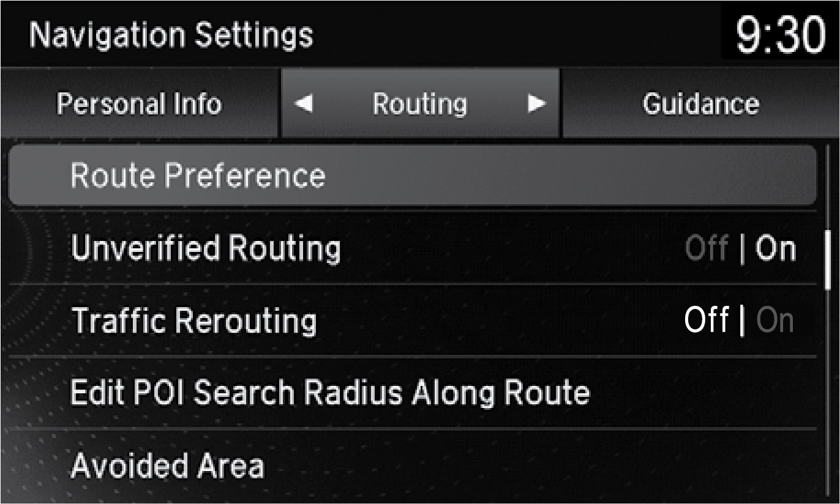
Task: Set Unverified Routing to Off
Action: (707, 249)
